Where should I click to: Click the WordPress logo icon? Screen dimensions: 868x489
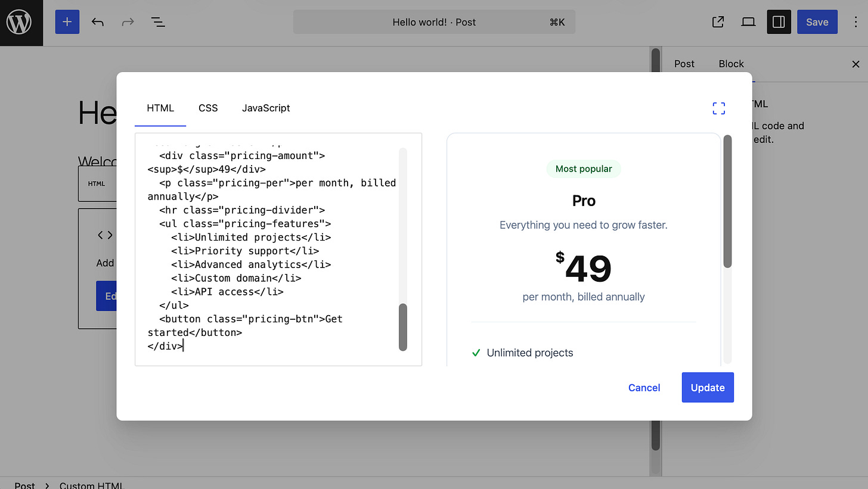[x=19, y=22]
